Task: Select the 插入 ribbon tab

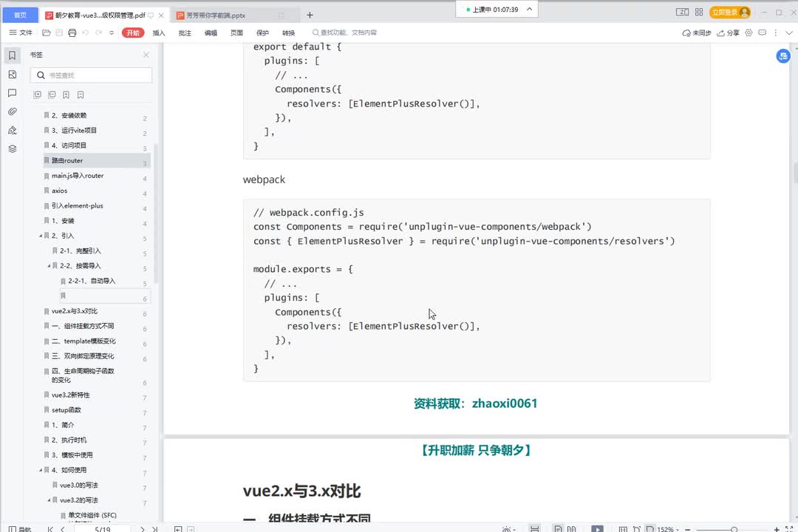Action: (159, 33)
